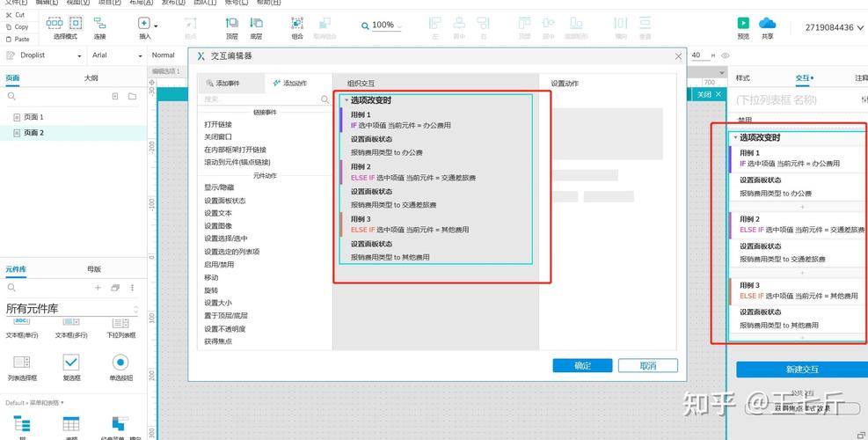Open the insert dropdown arrow
Screen dimensions: 868x440
[156, 26]
